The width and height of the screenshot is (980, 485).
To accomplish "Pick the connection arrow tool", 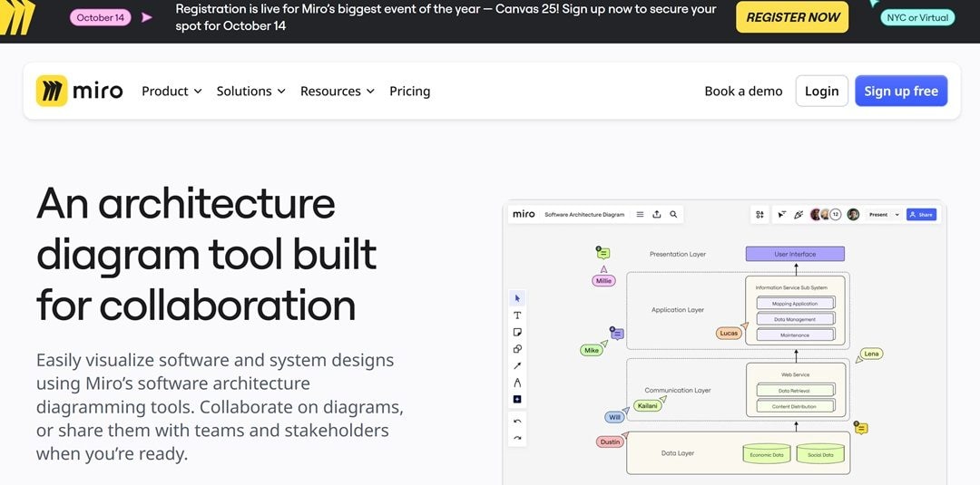I will [x=517, y=365].
